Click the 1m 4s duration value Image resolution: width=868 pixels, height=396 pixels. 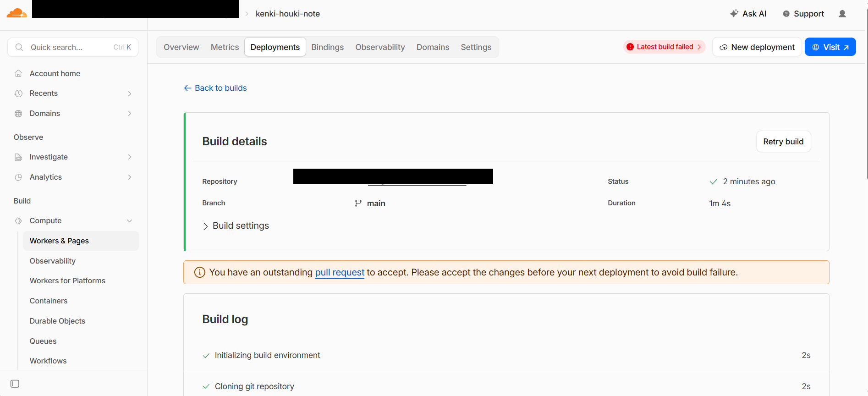(720, 203)
